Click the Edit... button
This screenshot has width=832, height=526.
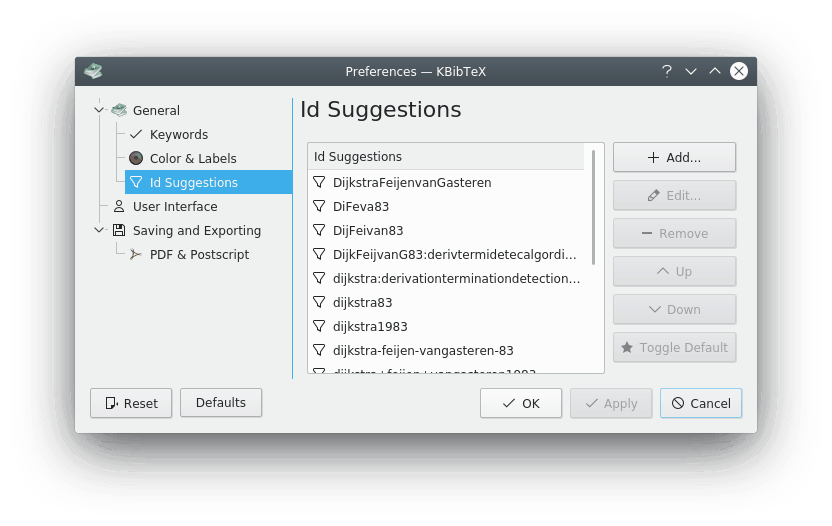(674, 195)
